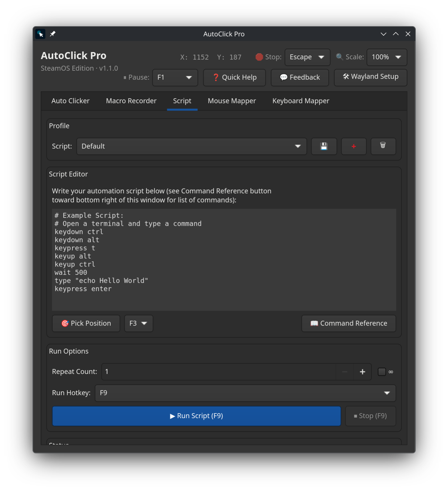
Task: Delete script profile with trash icon
Action: [x=383, y=146]
